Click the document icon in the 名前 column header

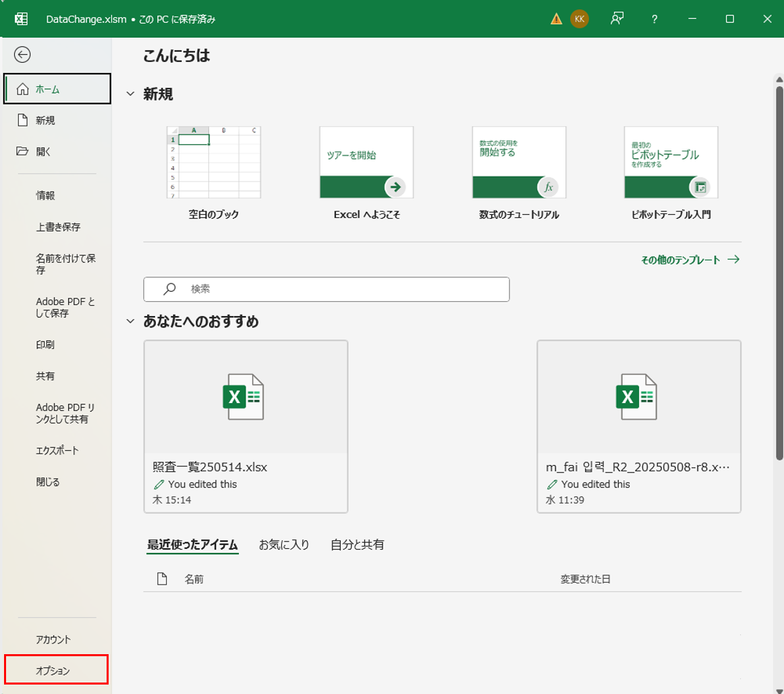point(162,579)
